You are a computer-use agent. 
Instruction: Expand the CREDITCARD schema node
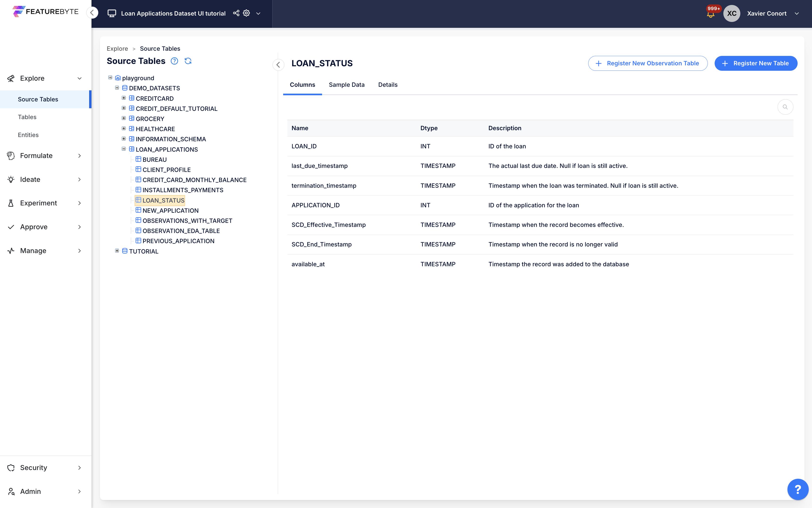click(x=124, y=98)
